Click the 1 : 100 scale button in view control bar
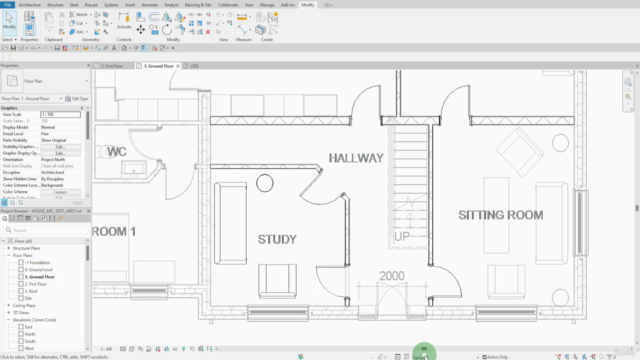640x360 pixels. click(106, 349)
